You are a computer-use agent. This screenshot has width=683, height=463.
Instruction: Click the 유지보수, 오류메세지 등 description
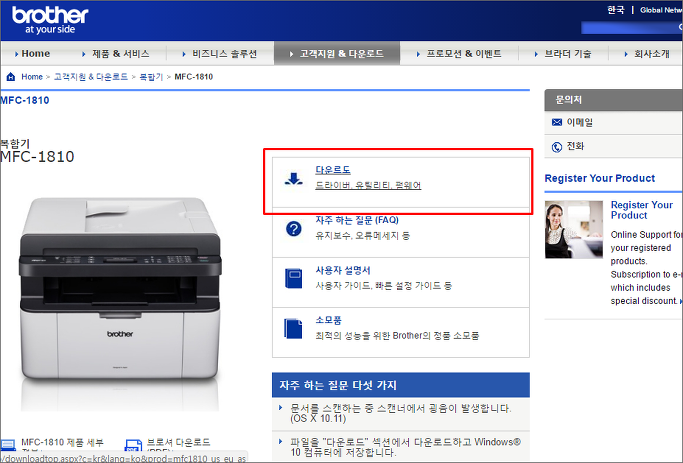pyautogui.click(x=362, y=236)
